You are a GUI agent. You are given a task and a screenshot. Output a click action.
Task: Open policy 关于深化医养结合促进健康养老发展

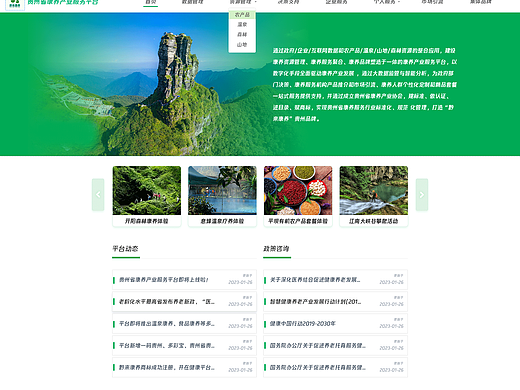pyautogui.click(x=335, y=279)
